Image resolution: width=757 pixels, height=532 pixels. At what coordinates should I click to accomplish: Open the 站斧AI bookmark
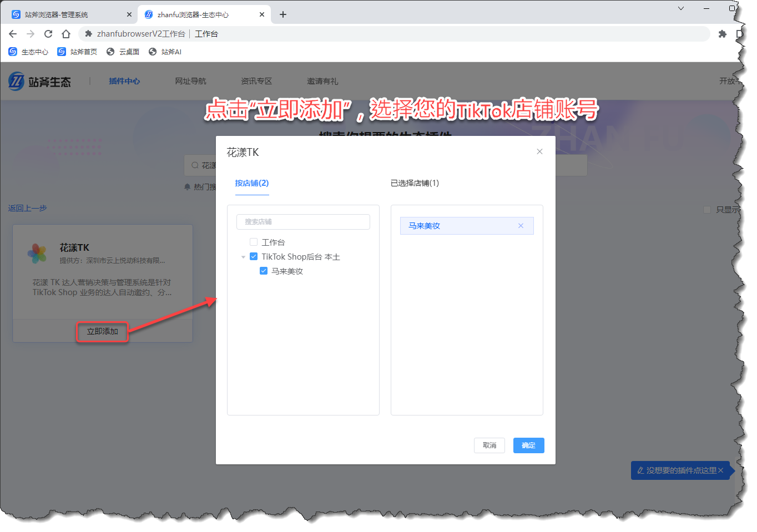(165, 52)
